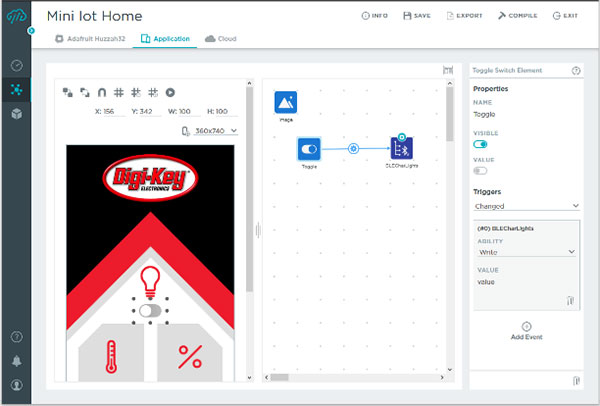
Task: Click the light bulb icon on canvas
Action: click(x=150, y=283)
